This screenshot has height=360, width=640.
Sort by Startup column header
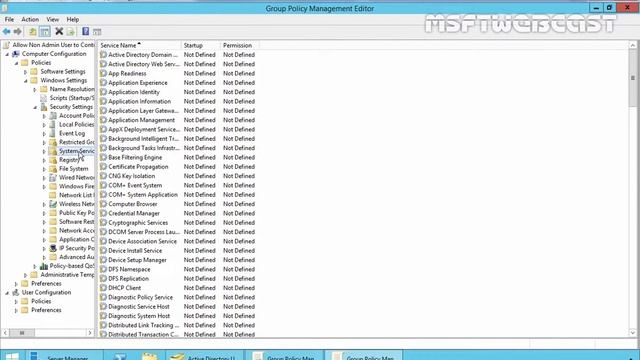coord(200,45)
